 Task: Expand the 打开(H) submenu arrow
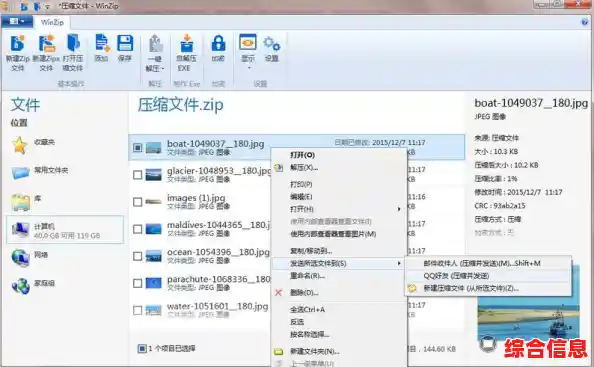(x=399, y=209)
